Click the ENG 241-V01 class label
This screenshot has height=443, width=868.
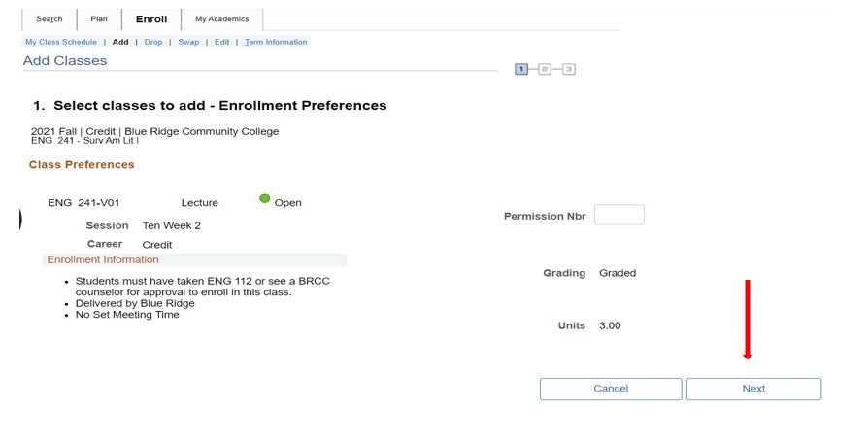[x=83, y=203]
